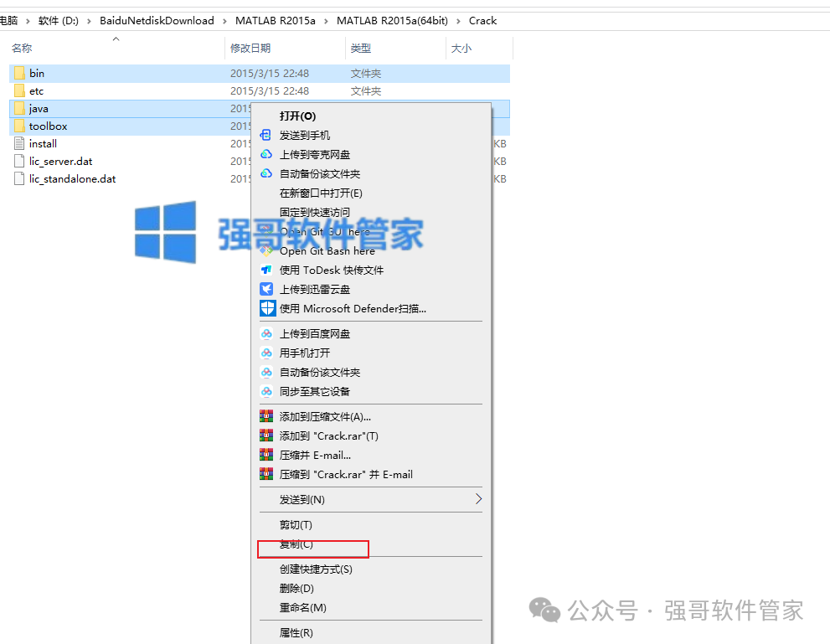
Task: Click the 上传到百度网盘 icon
Action: (x=266, y=333)
